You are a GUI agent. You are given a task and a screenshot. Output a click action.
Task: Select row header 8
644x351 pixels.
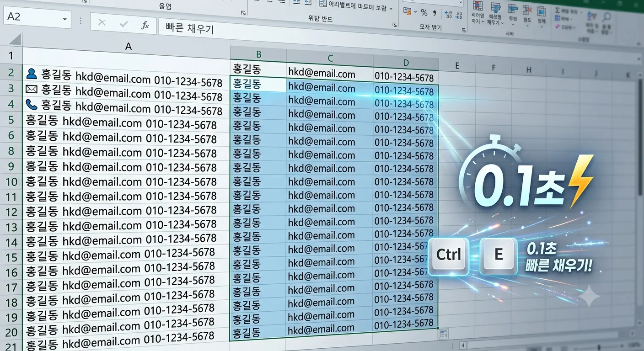[11, 151]
